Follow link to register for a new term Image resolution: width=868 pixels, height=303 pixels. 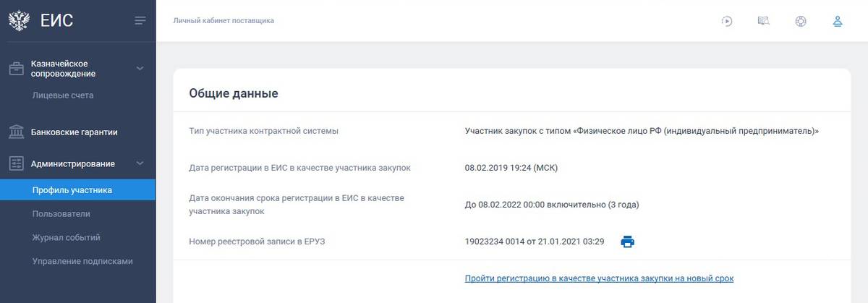pos(599,278)
